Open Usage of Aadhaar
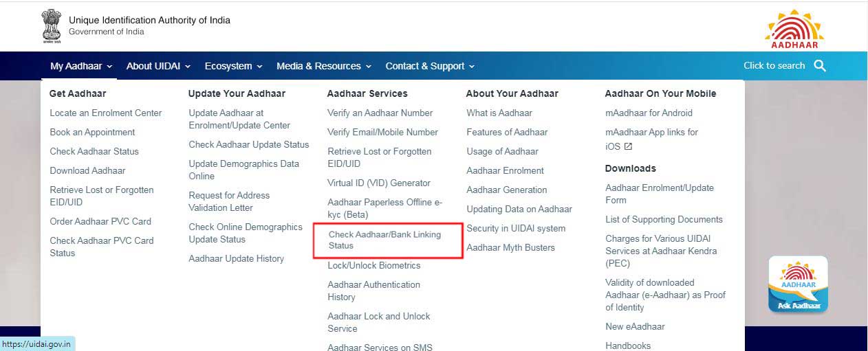The image size is (868, 351). pyautogui.click(x=502, y=151)
